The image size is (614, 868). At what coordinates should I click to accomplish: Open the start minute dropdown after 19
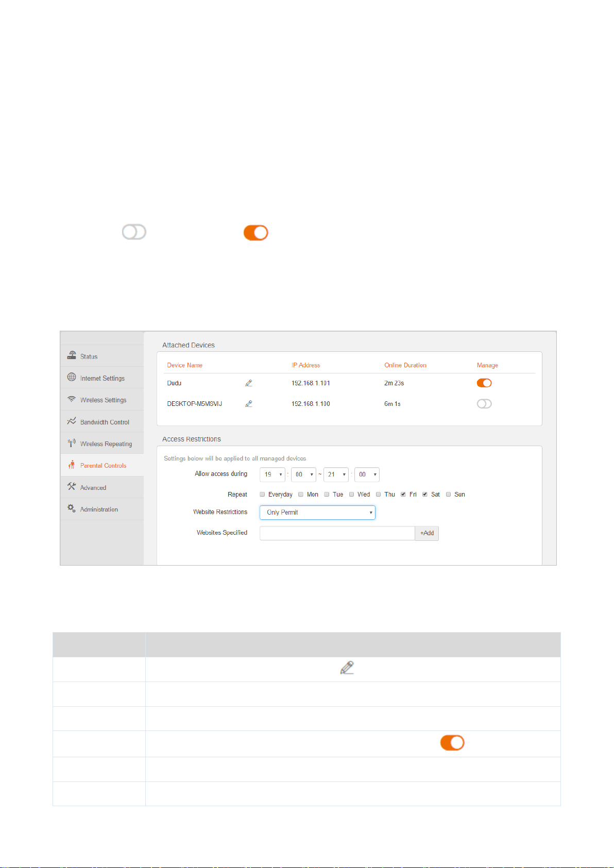pyautogui.click(x=303, y=474)
